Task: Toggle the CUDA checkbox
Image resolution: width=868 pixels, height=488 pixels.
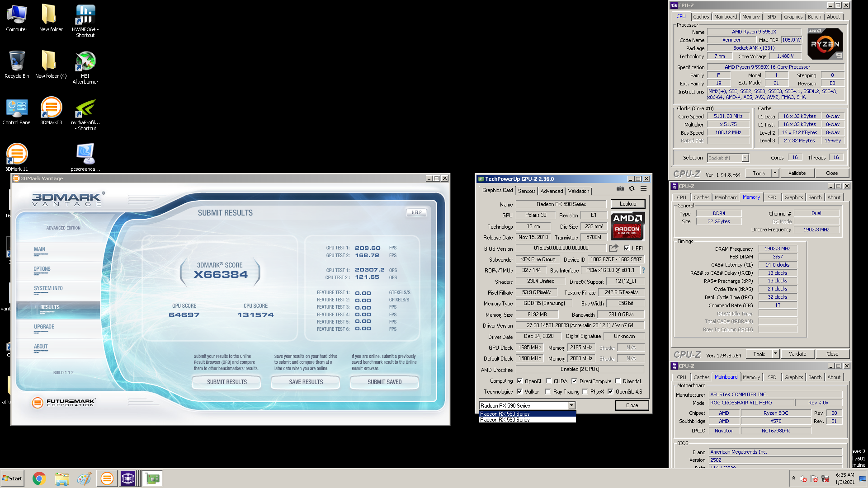Action: 548,381
